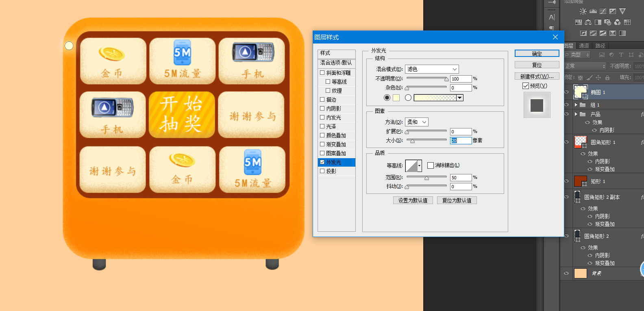Add a Selective Color adjustment layer
This screenshot has height=311, width=644.
[613, 33]
